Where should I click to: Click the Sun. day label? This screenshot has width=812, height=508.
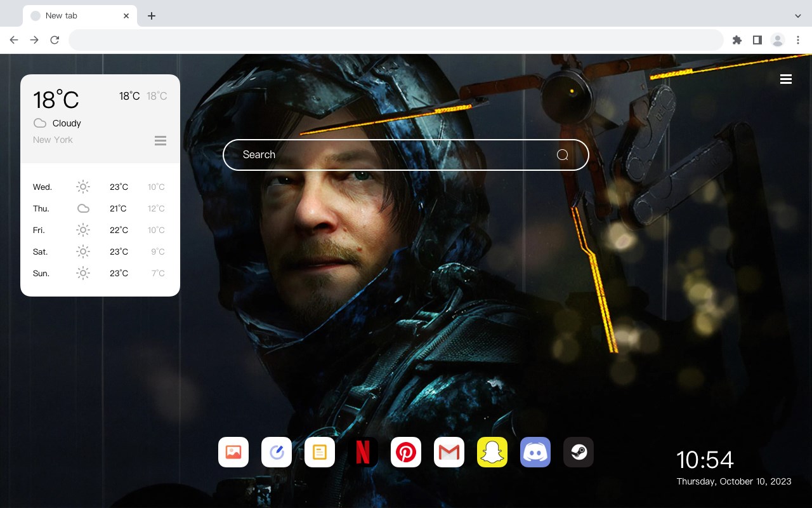point(41,273)
